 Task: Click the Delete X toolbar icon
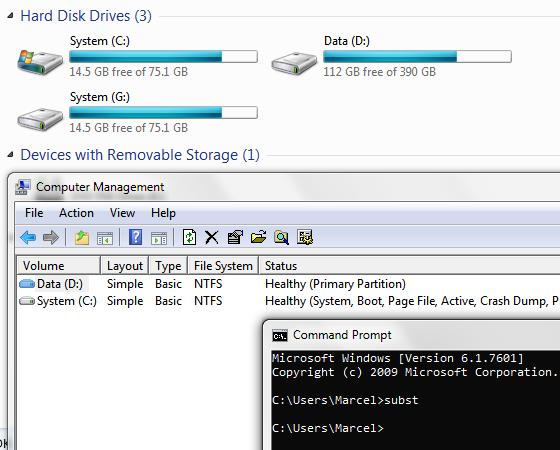coord(212,238)
